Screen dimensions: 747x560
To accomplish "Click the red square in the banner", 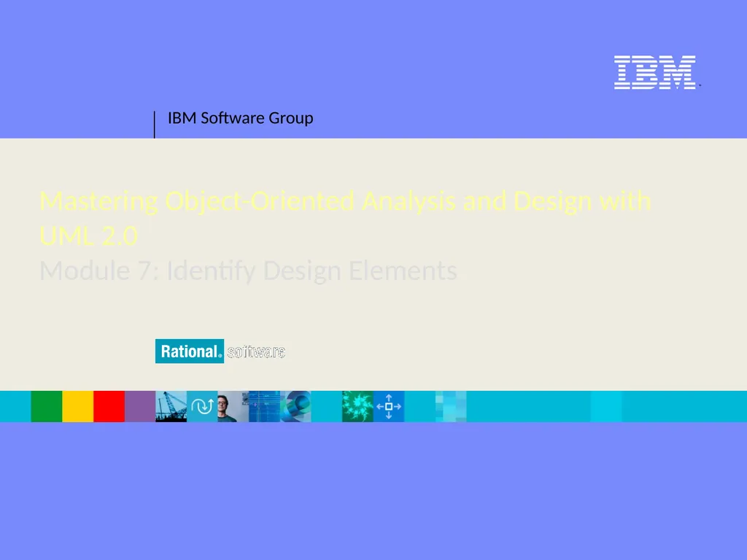I will [x=109, y=406].
